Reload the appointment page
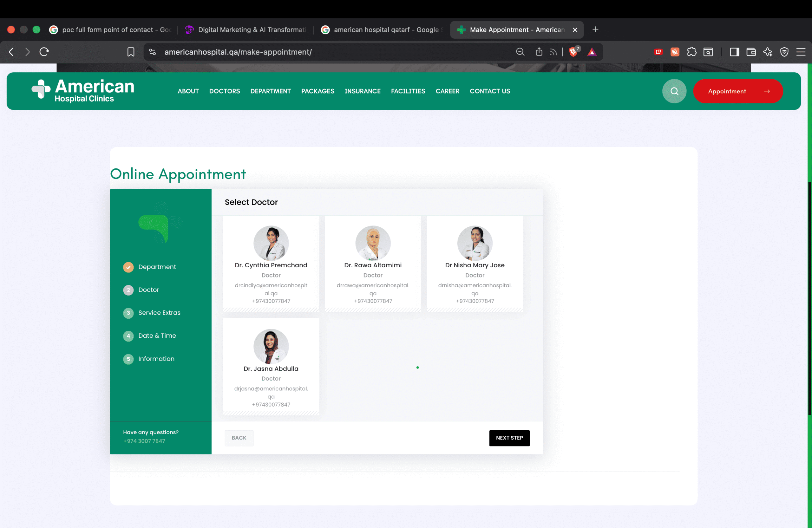Viewport: 812px width, 528px height. pos(44,52)
